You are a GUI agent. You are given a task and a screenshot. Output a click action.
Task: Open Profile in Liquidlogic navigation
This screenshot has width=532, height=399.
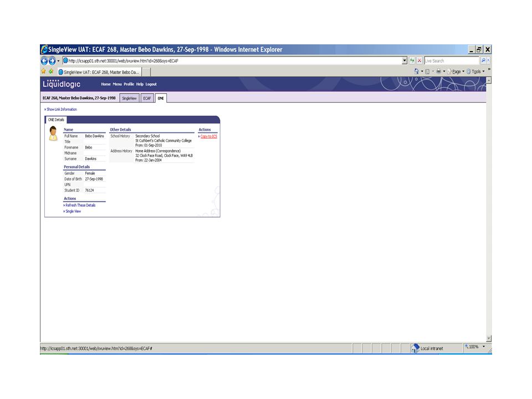129,84
